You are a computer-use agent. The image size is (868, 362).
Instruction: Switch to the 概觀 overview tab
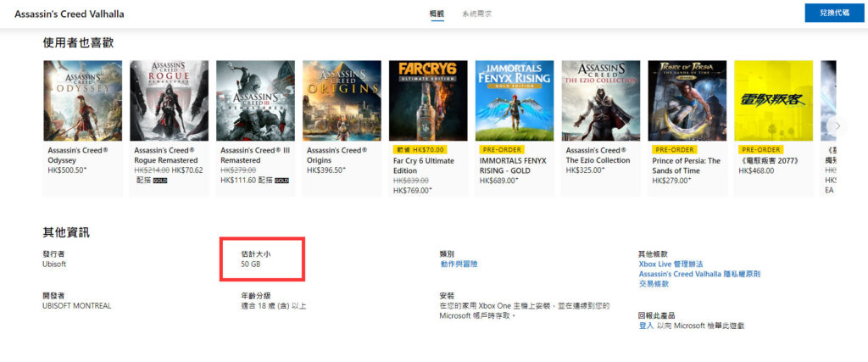(x=437, y=14)
